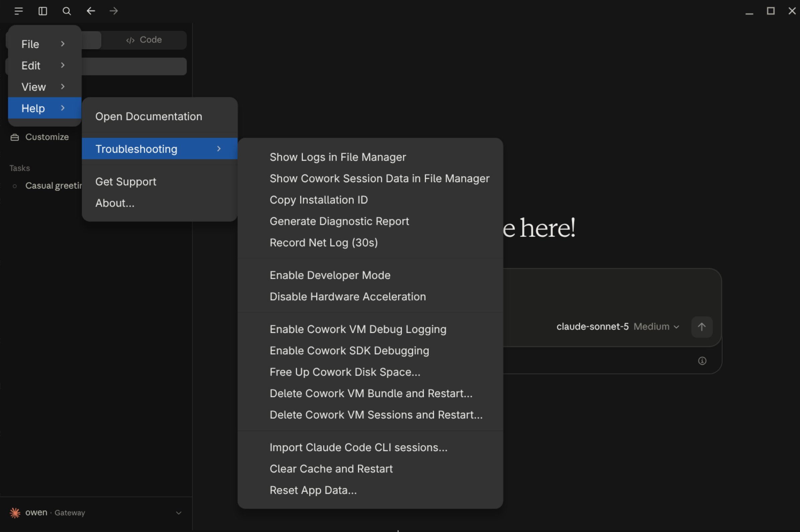Switch to the Code tab
This screenshot has width=800, height=532.
pyautogui.click(x=144, y=40)
